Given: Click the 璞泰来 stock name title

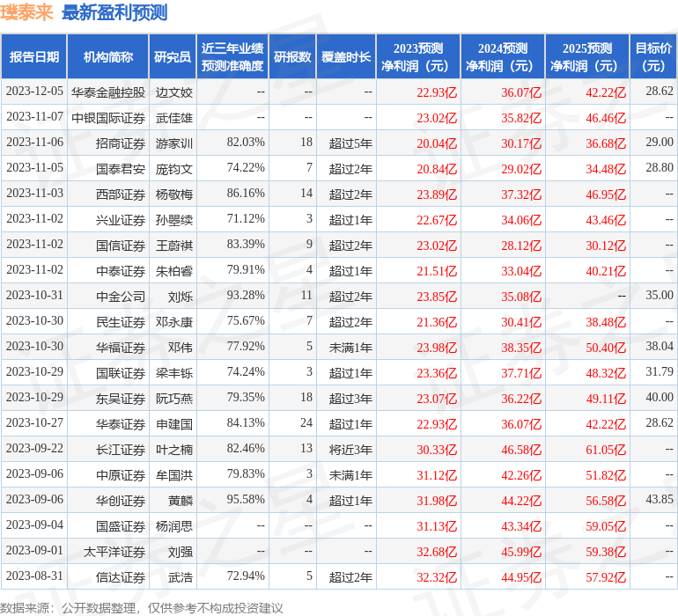Looking at the screenshot, I should [26, 13].
